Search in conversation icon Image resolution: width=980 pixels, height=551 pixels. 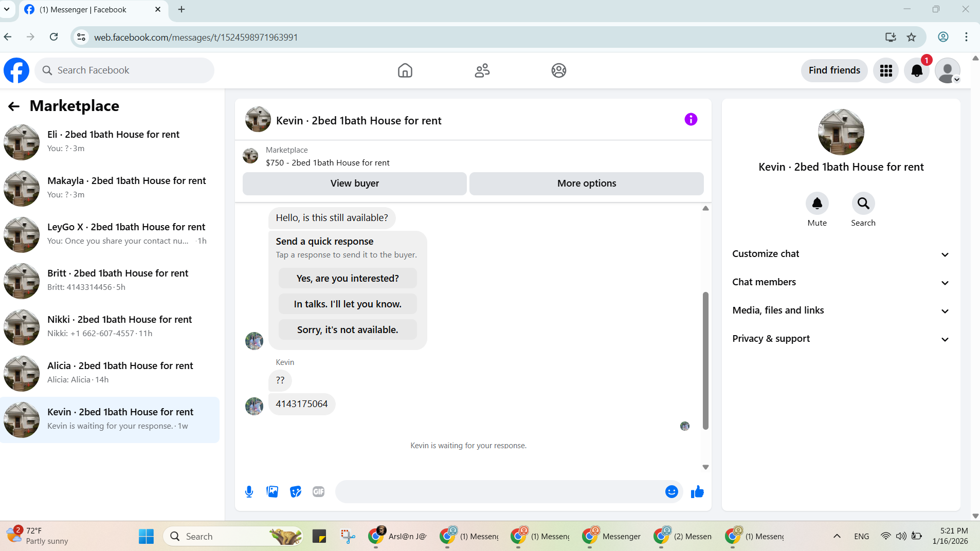point(863,204)
